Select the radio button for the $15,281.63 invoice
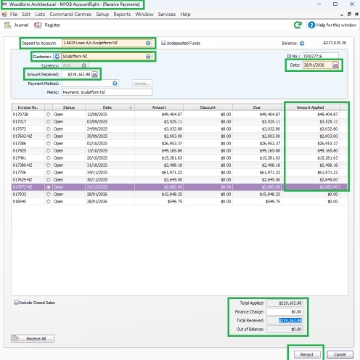The image size is (360, 360). point(49,158)
